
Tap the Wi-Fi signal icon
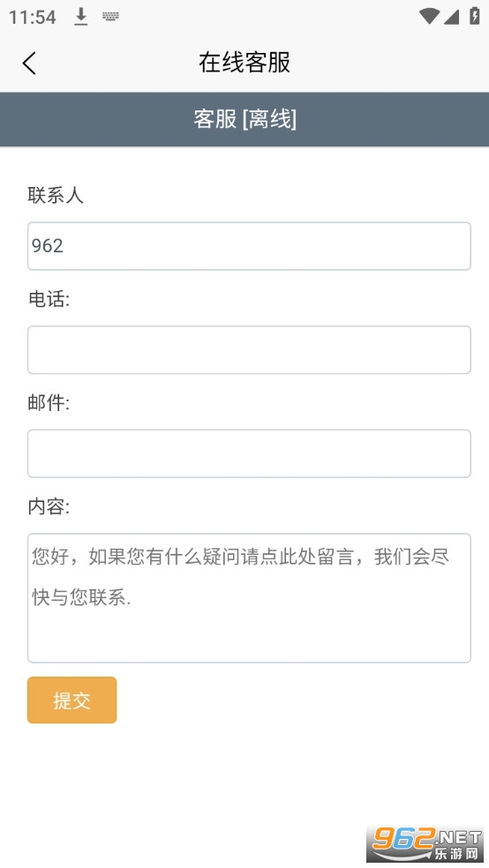point(429,16)
